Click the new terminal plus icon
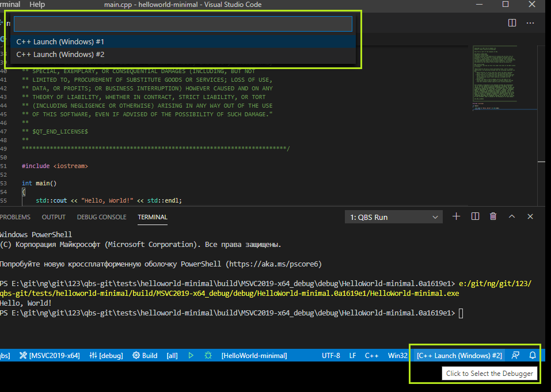The width and height of the screenshot is (551, 392). 456,216
